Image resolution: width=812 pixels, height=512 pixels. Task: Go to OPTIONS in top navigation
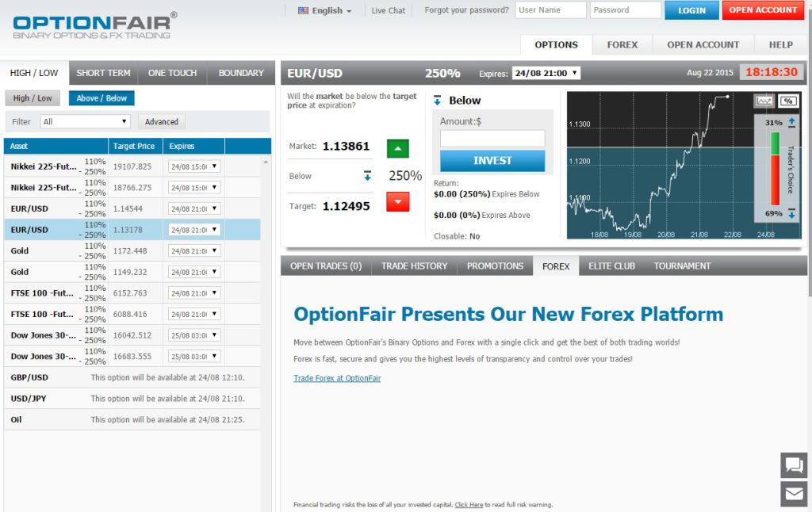coord(556,45)
